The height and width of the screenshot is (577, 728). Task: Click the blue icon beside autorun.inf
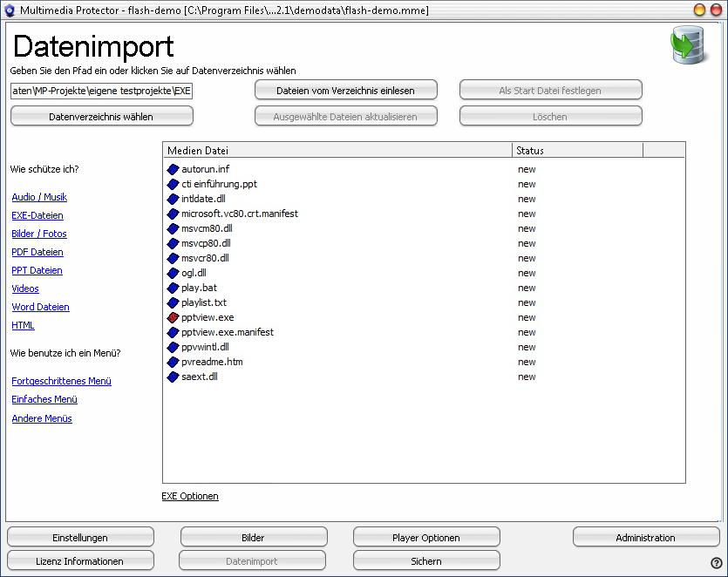[173, 169]
